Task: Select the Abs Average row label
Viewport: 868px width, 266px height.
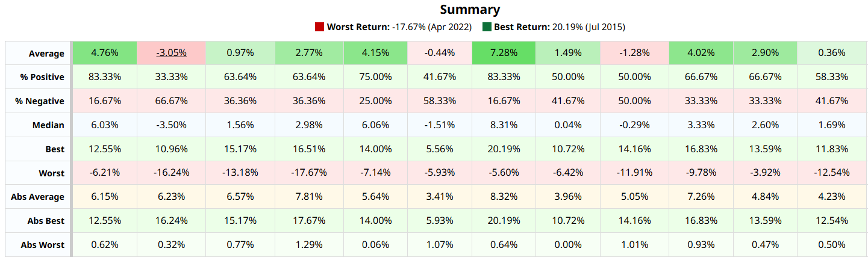Action: point(37,197)
